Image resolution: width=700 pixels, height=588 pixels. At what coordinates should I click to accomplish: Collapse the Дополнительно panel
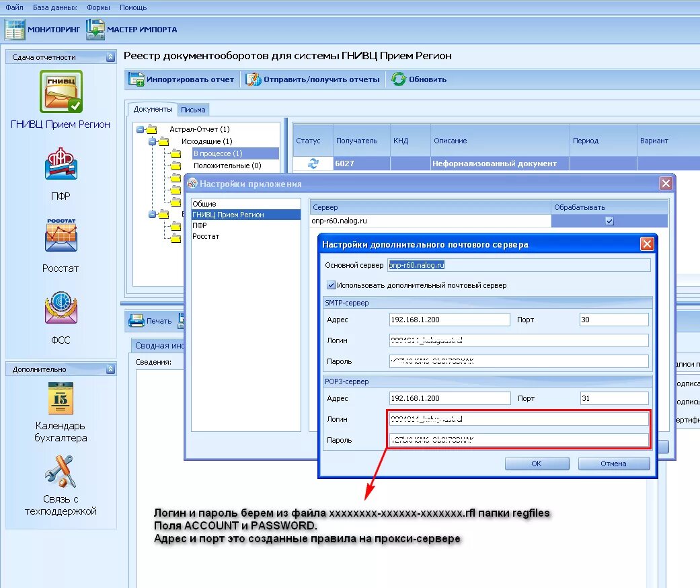click(110, 369)
